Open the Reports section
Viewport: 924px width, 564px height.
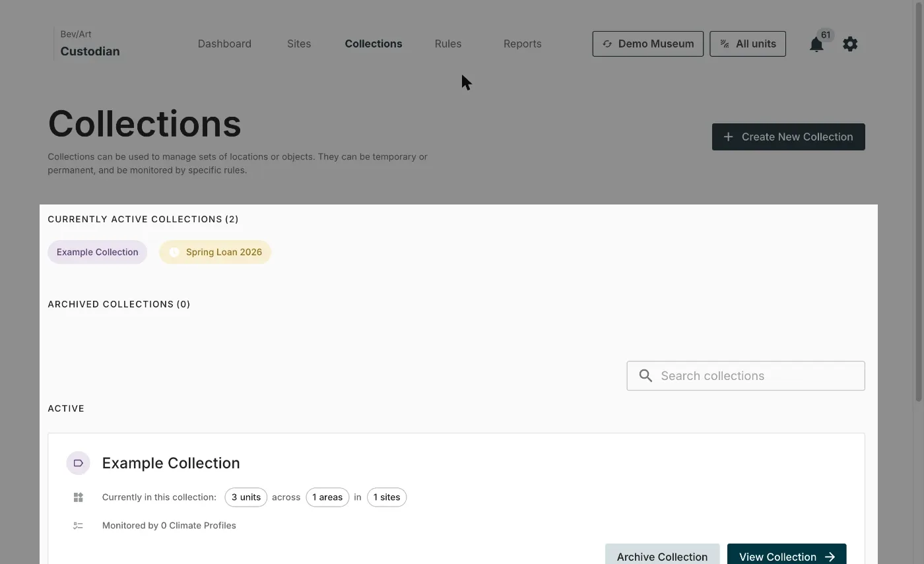tap(523, 44)
